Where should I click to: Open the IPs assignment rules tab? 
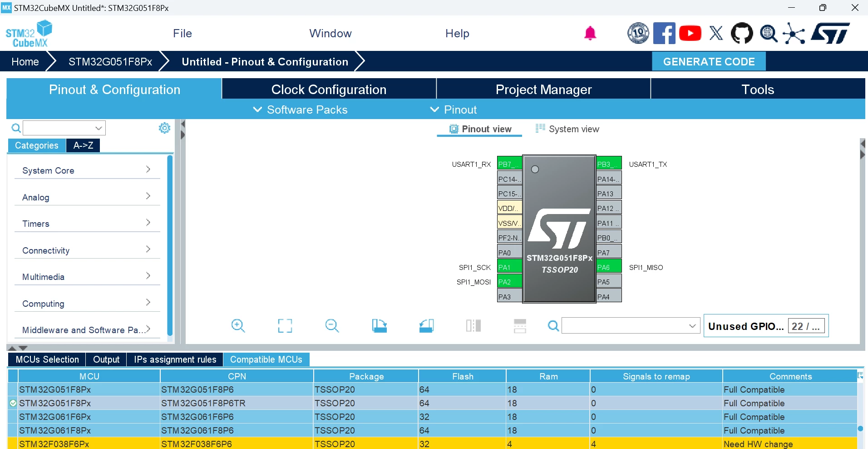pyautogui.click(x=175, y=359)
